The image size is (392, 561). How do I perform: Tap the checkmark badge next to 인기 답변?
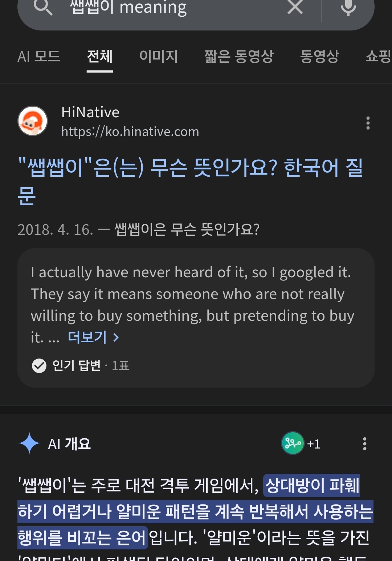coord(39,366)
